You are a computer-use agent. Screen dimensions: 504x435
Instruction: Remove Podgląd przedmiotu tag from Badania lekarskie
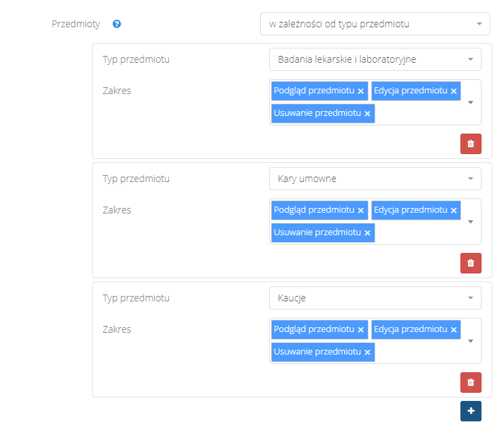pyautogui.click(x=361, y=91)
